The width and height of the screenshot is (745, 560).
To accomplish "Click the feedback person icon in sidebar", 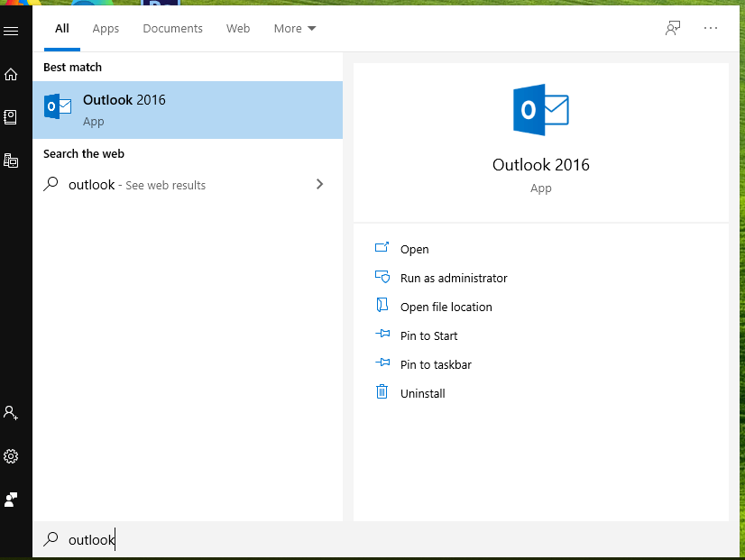I will 11,500.
